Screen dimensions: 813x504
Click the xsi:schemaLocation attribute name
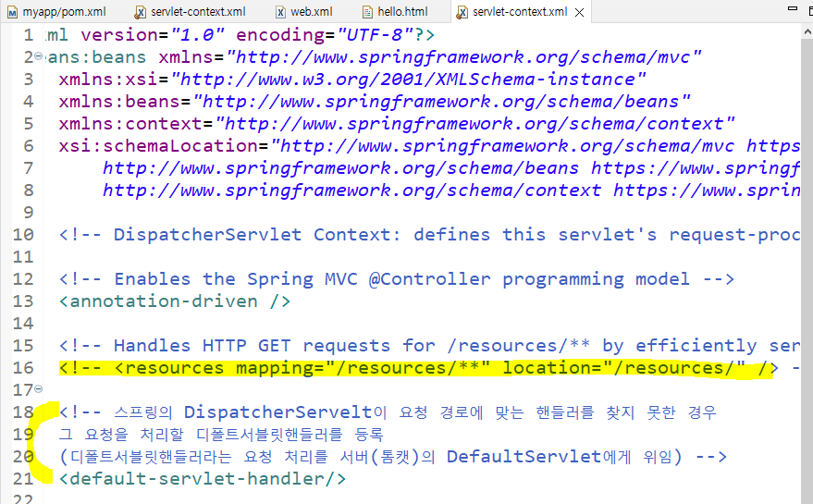pos(158,146)
